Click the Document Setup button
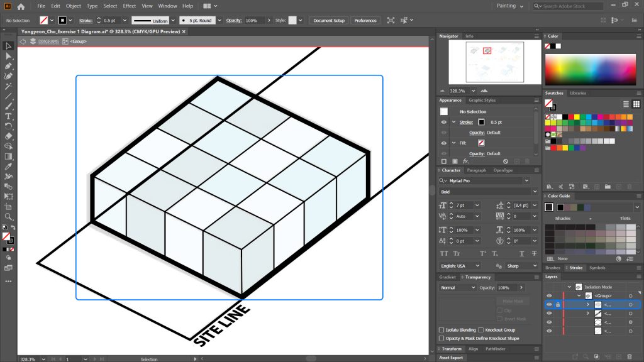Image resolution: width=644 pixels, height=362 pixels. [x=328, y=19]
